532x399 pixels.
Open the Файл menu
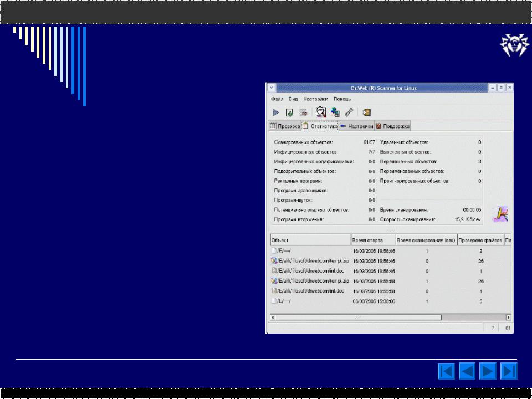tap(277, 99)
